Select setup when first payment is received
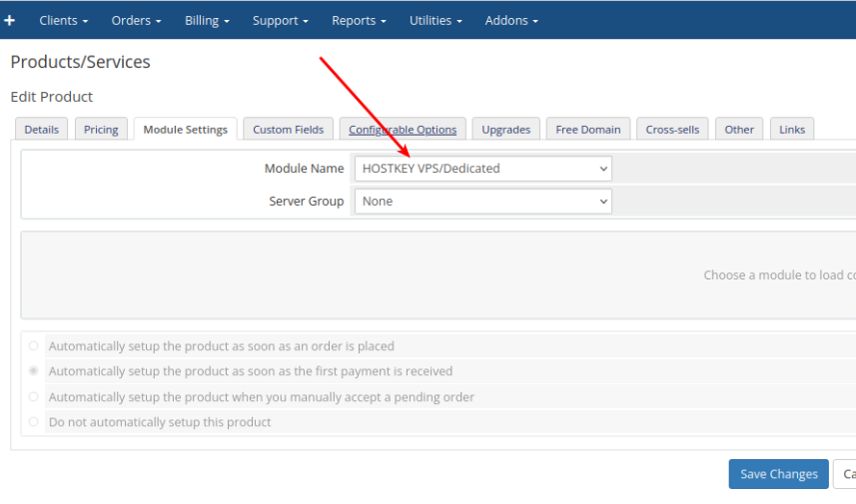The image size is (856, 504). coord(34,371)
